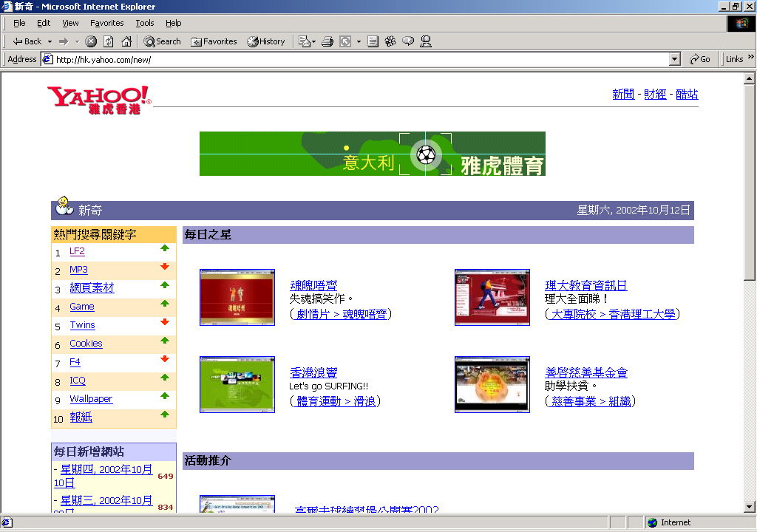
Task: Click the Print toolbar icon
Action: point(327,41)
